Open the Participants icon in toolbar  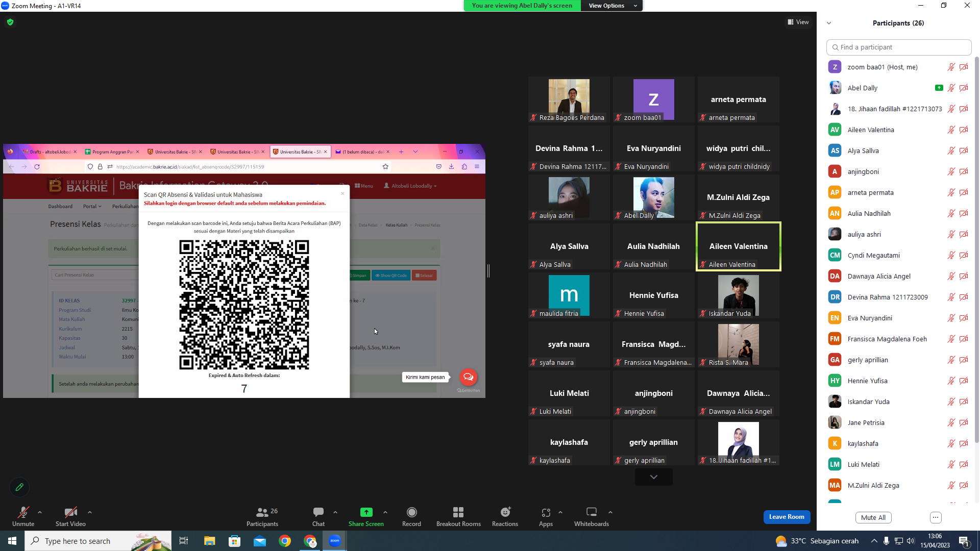pos(262,512)
